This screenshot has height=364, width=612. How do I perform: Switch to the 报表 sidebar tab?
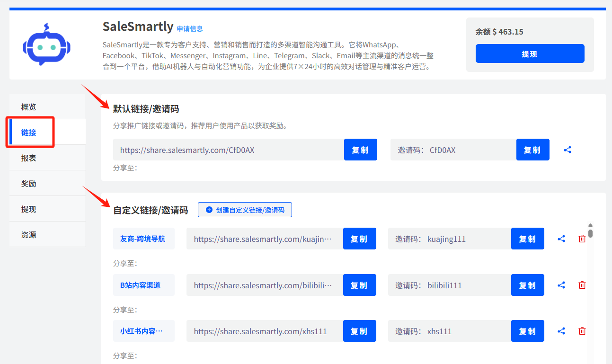tap(47, 158)
